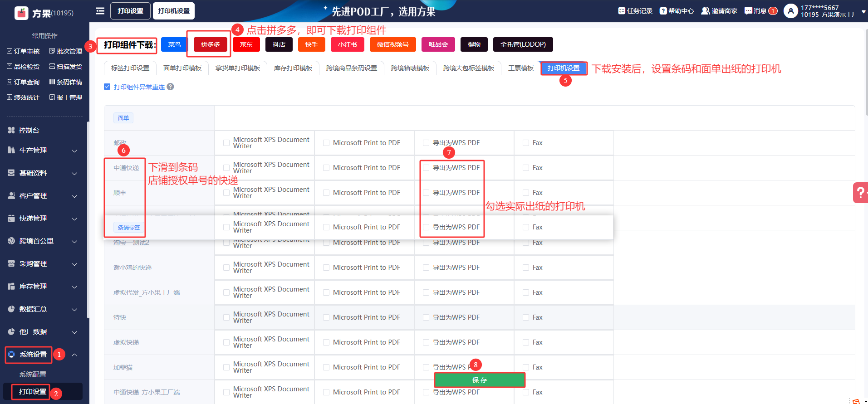Expand 客户管理 with its chevron
The height and width of the screenshot is (404, 868).
74,196
